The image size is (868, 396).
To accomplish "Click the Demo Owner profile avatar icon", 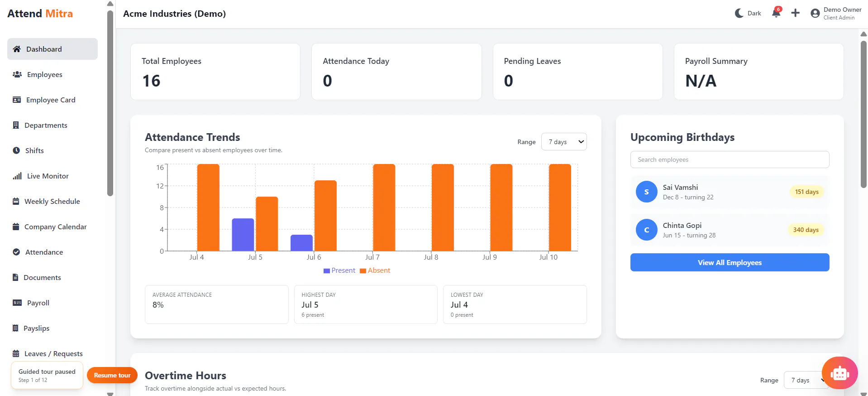I will pyautogui.click(x=815, y=14).
